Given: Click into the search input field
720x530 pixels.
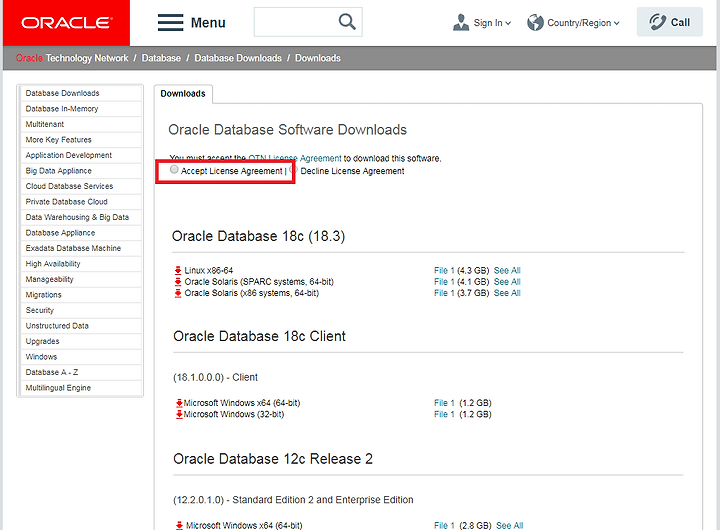Looking at the screenshot, I should point(296,22).
